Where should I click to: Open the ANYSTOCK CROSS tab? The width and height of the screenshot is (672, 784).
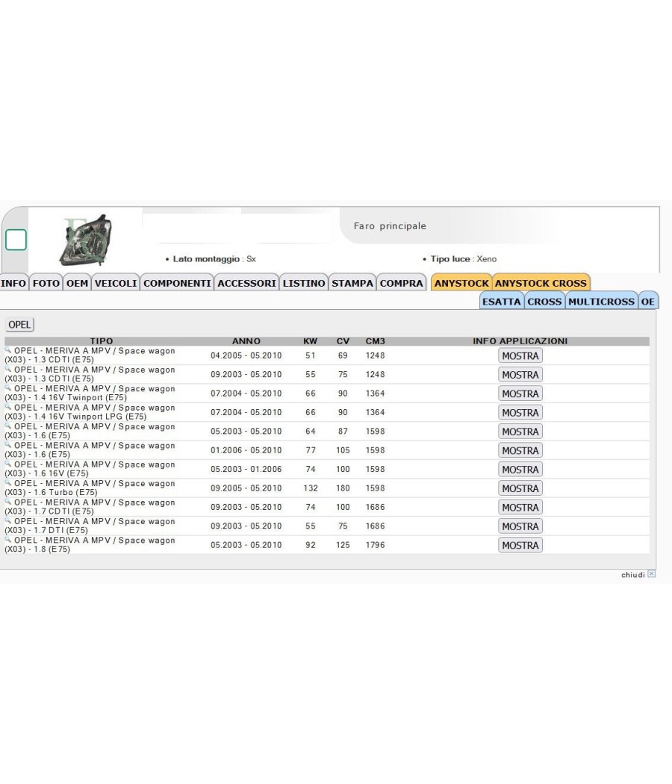[541, 283]
